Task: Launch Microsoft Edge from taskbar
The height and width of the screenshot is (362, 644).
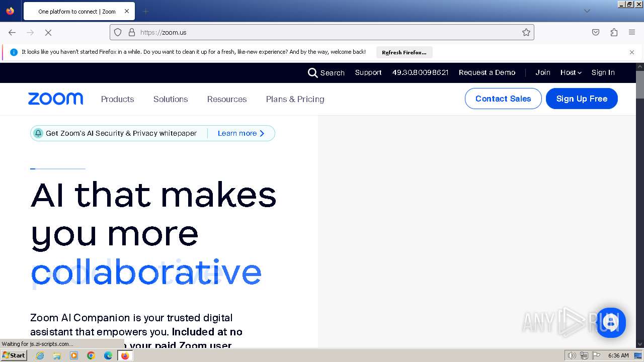Action: [x=108, y=355]
